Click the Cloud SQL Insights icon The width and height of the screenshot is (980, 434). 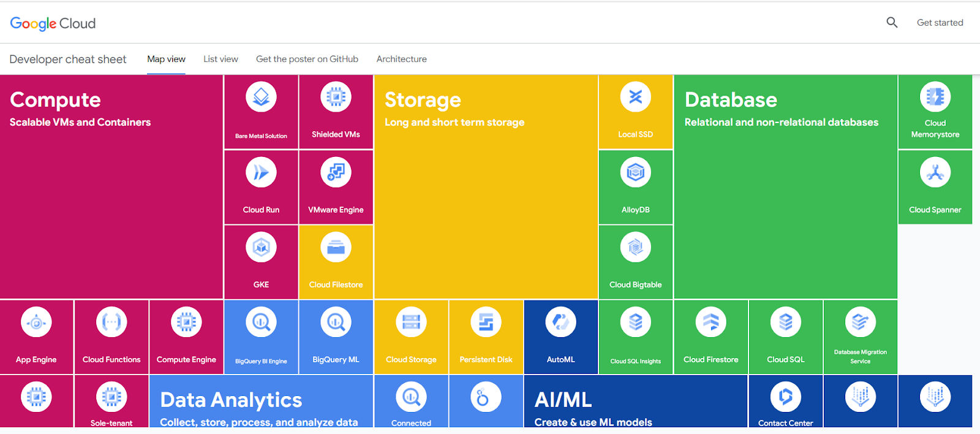point(636,322)
